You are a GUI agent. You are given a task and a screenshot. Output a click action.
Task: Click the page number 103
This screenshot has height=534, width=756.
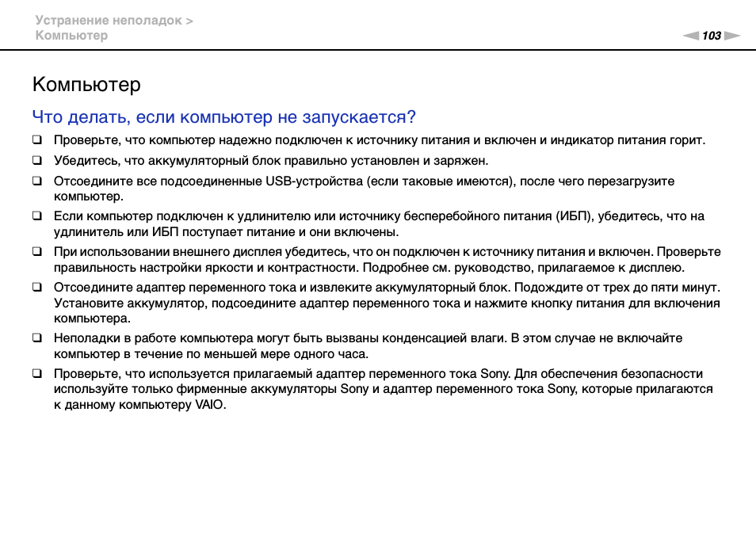(x=712, y=36)
